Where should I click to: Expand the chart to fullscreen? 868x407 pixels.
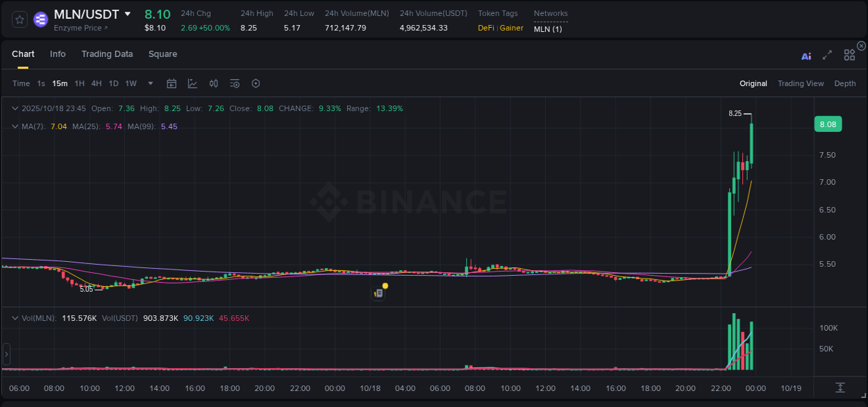coord(827,55)
